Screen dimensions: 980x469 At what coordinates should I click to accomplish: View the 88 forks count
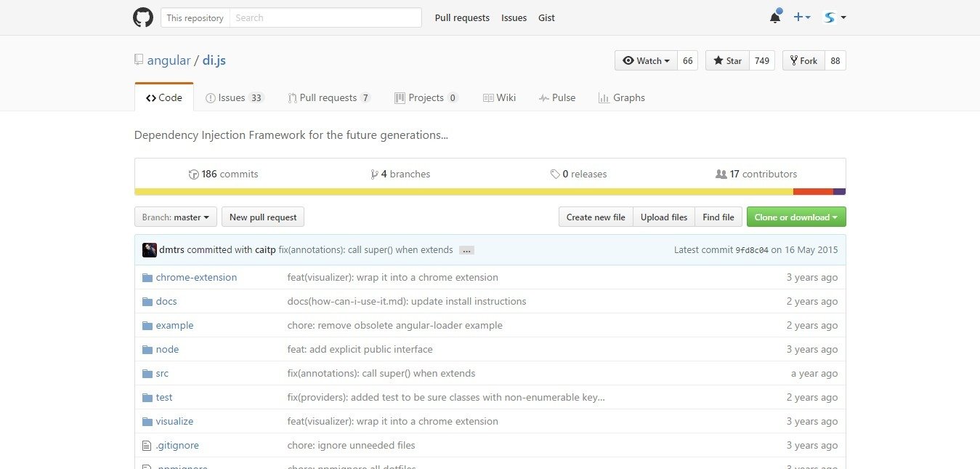click(x=835, y=60)
